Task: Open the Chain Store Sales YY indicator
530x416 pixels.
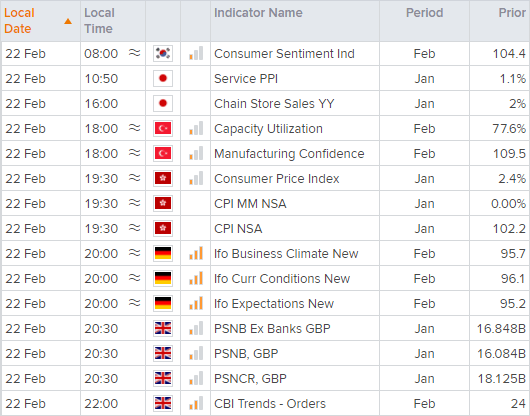Action: click(x=274, y=103)
